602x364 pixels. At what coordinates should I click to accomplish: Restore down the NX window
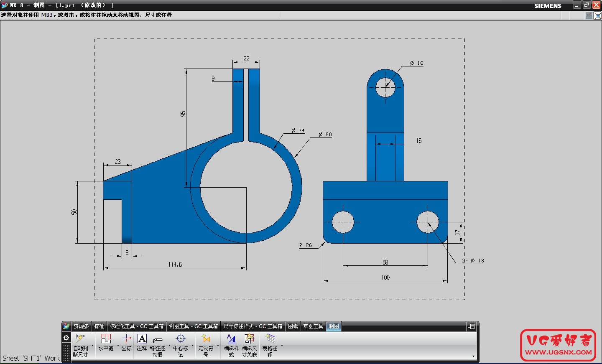[x=587, y=5]
